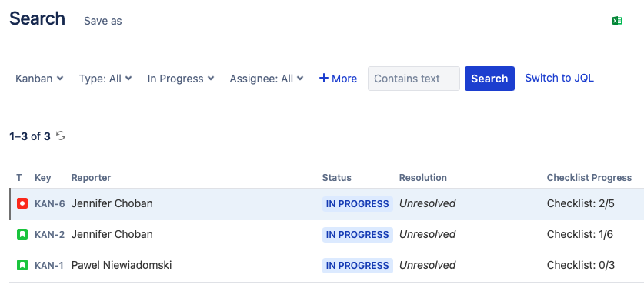The image size is (644, 285).
Task: Click the plus icon beside More
Action: [324, 78]
